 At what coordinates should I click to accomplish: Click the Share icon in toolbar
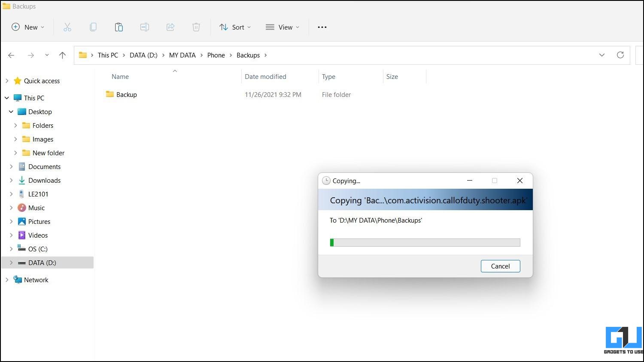pyautogui.click(x=170, y=27)
